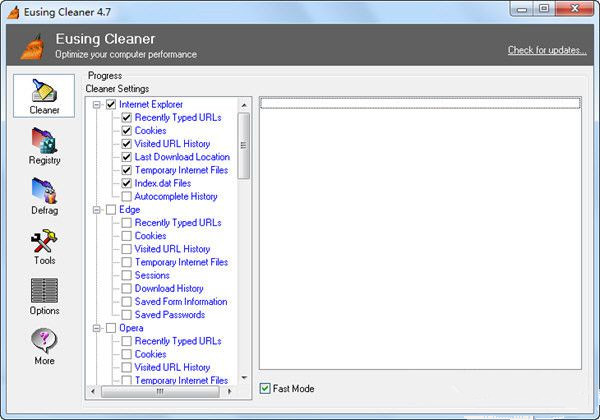Viewport: 600px width, 420px height.
Task: Enable Opera Recently Typed URLs checkbox
Action: [x=127, y=341]
